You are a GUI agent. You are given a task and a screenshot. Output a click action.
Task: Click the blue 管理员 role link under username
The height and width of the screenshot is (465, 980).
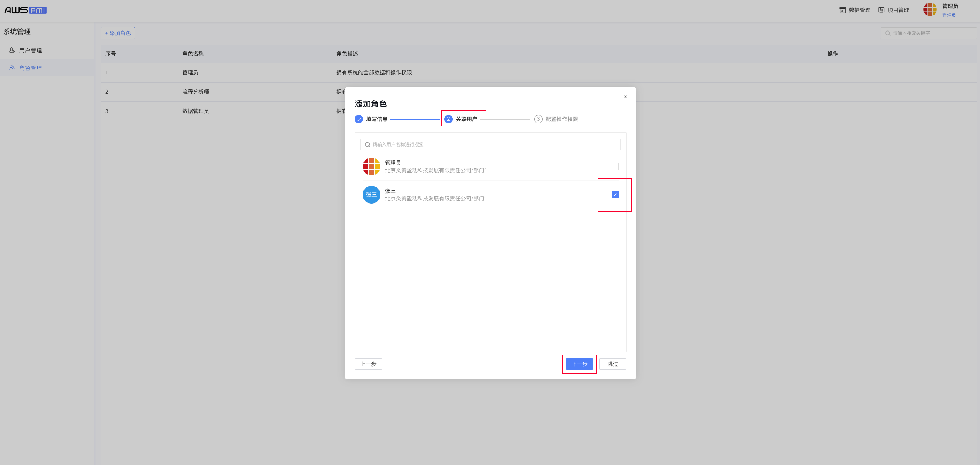pyautogui.click(x=949, y=15)
